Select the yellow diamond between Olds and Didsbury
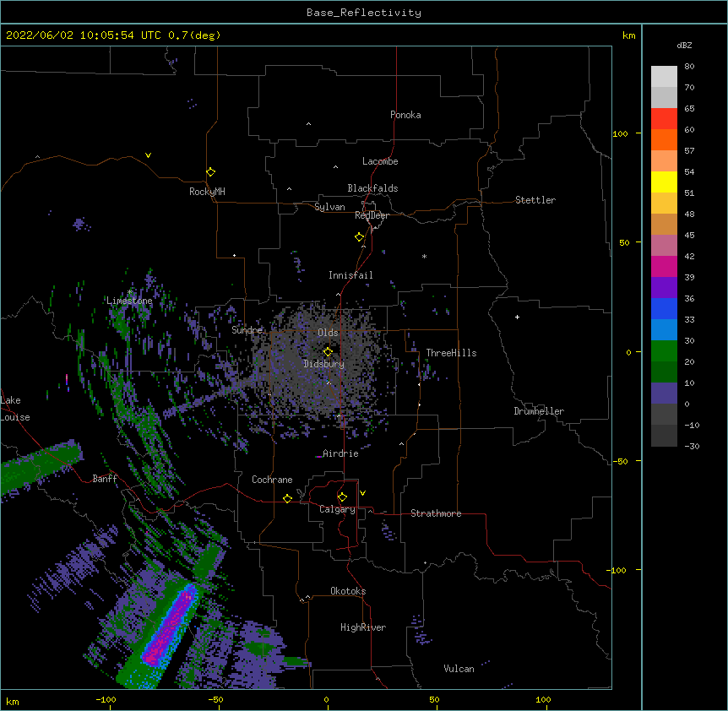Image resolution: width=728 pixels, height=711 pixels. pos(328,352)
